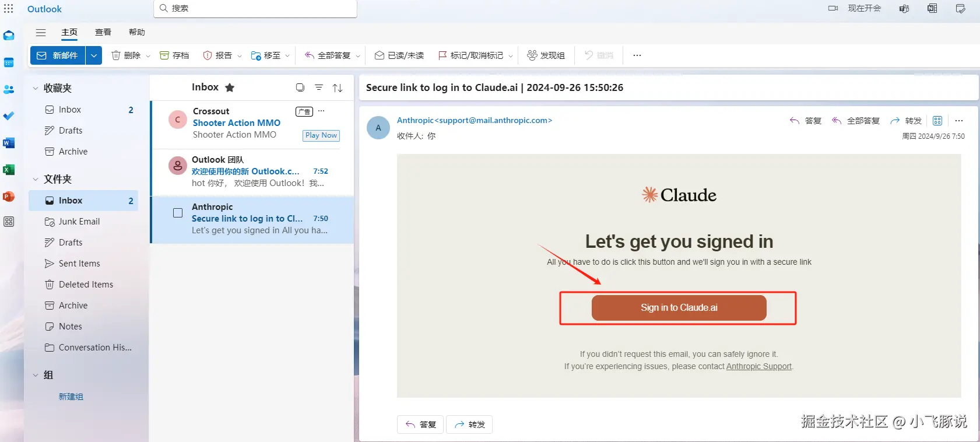Expand the toolbar 全部答复 dropdown arrow
This screenshot has height=442, width=980.
(358, 56)
